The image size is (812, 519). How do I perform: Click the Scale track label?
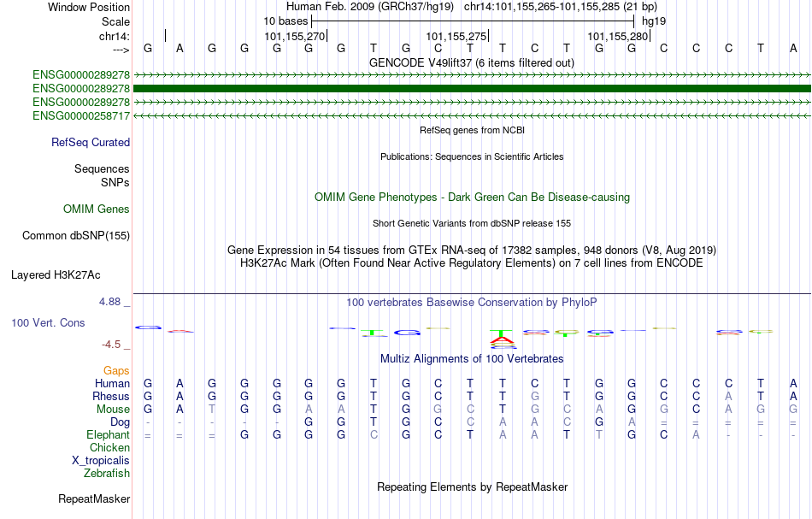click(115, 21)
